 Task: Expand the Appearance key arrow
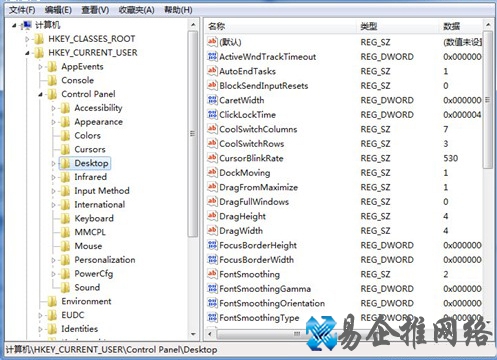(53, 122)
